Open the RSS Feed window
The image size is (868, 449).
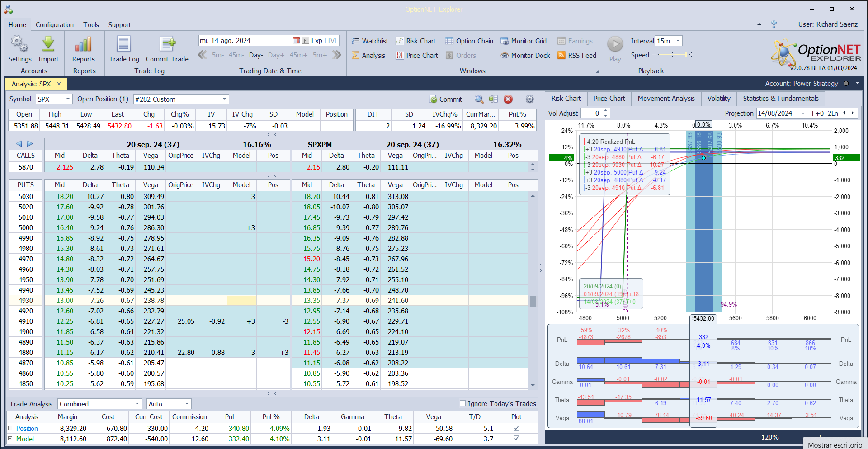(x=577, y=55)
